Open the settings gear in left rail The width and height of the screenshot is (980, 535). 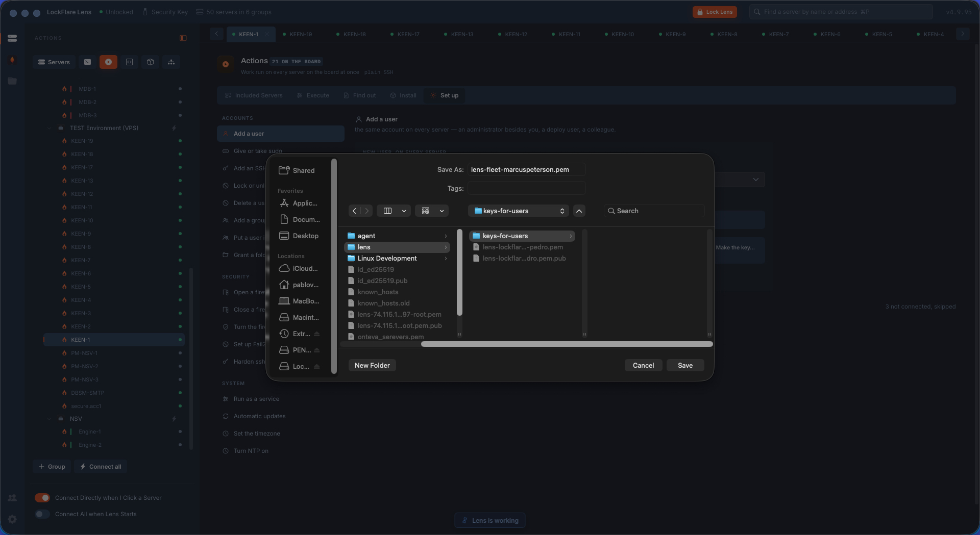(12, 519)
